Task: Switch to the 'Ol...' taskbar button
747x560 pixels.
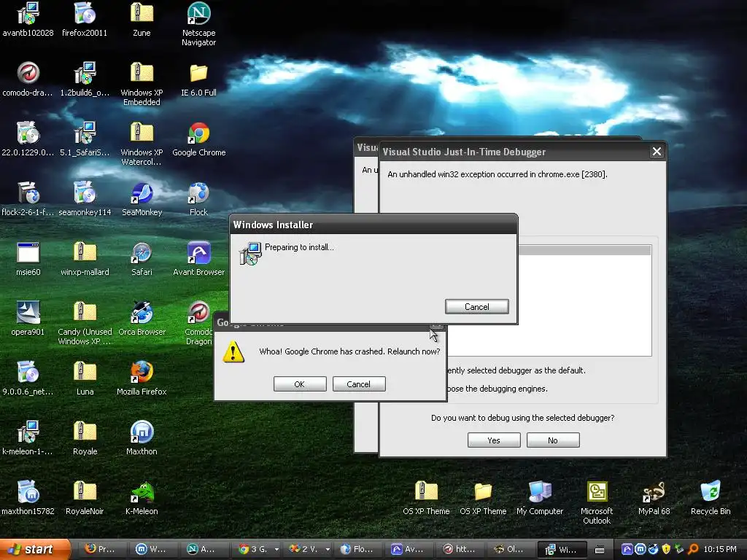Action: tap(511, 549)
